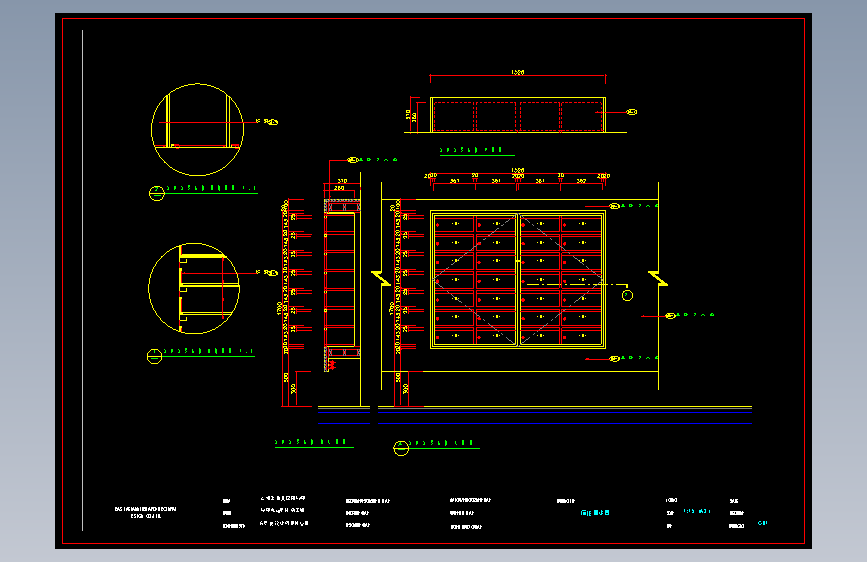The height and width of the screenshot is (562, 867).
Task: Click the break line symbol right of the elevation
Action: click(658, 278)
